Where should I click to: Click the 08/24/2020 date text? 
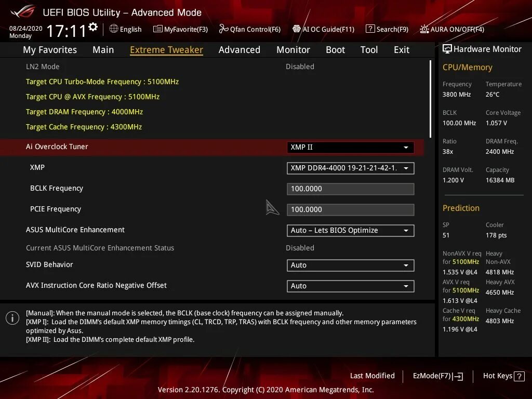tap(26, 29)
